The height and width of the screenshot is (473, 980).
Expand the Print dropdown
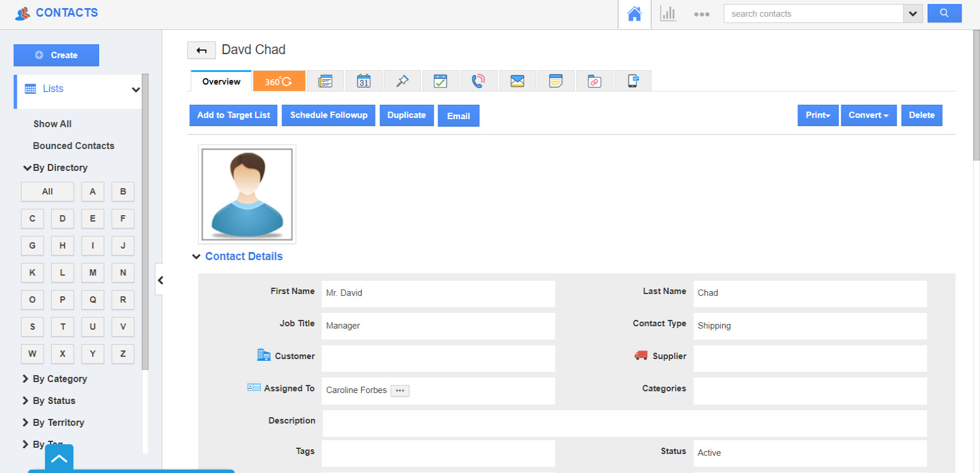point(818,115)
